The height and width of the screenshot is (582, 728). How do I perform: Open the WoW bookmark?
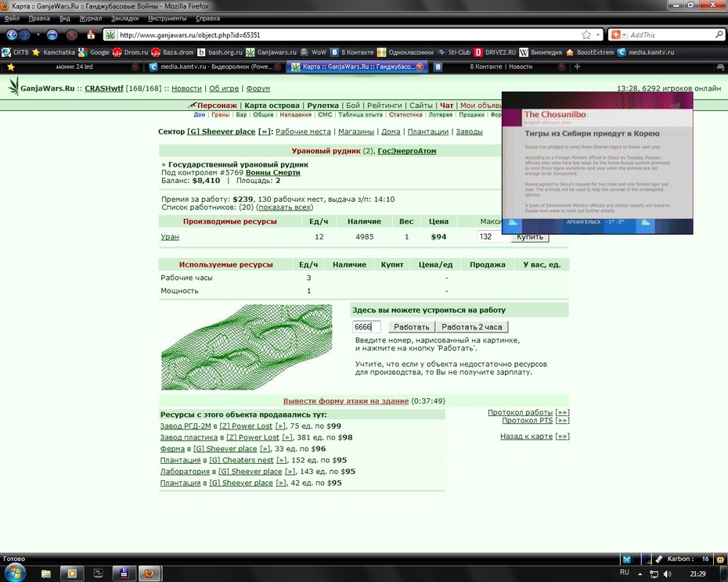pyautogui.click(x=313, y=52)
